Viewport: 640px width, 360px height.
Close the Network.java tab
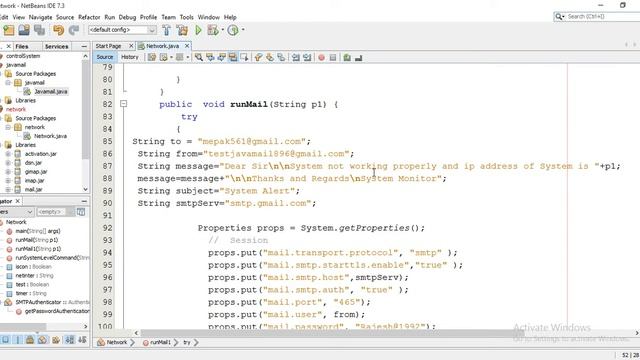pyautogui.click(x=187, y=46)
